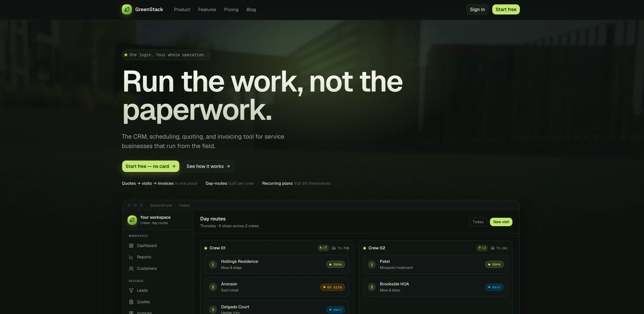
Task: Click the Today button in Day routes
Action: [x=478, y=222]
